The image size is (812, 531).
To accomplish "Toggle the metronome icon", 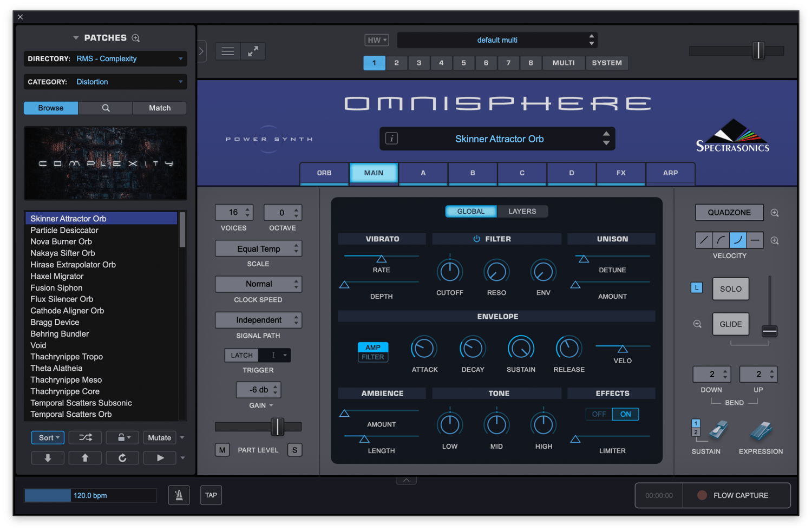I will [x=179, y=495].
